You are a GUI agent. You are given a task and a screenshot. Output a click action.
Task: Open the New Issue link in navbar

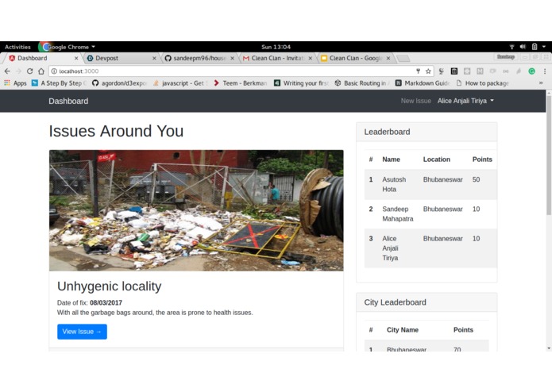415,101
